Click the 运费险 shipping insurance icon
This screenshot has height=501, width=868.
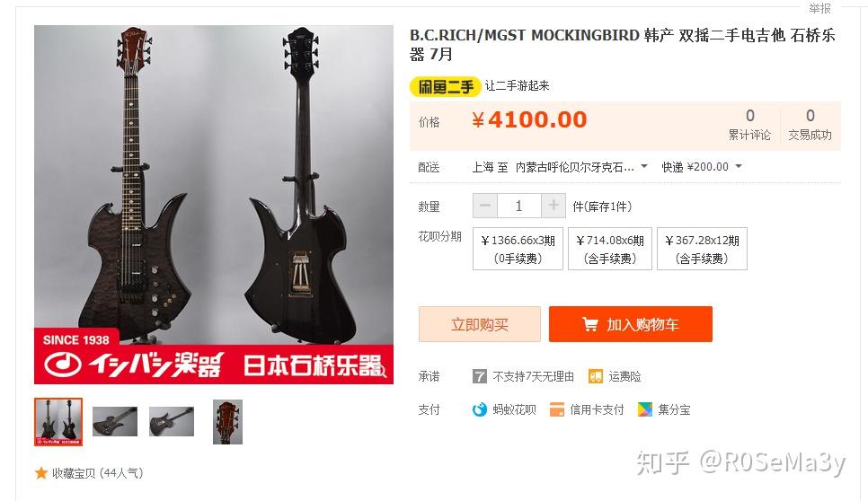595,376
